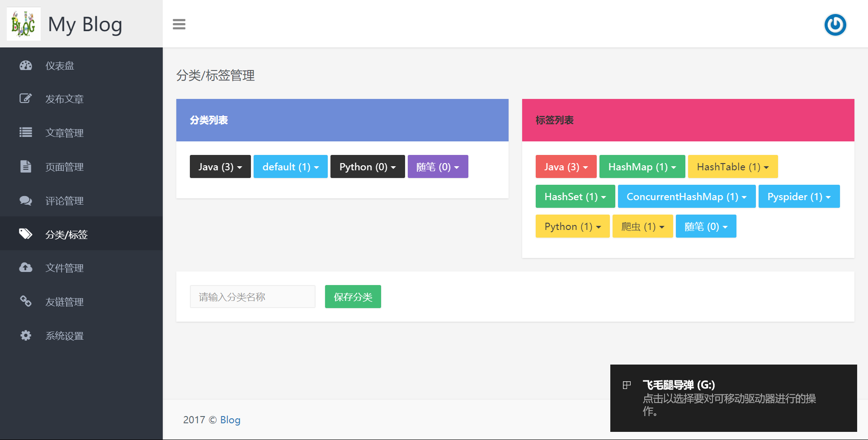The height and width of the screenshot is (440, 868).
Task: Click the page management document icon
Action: 26,166
